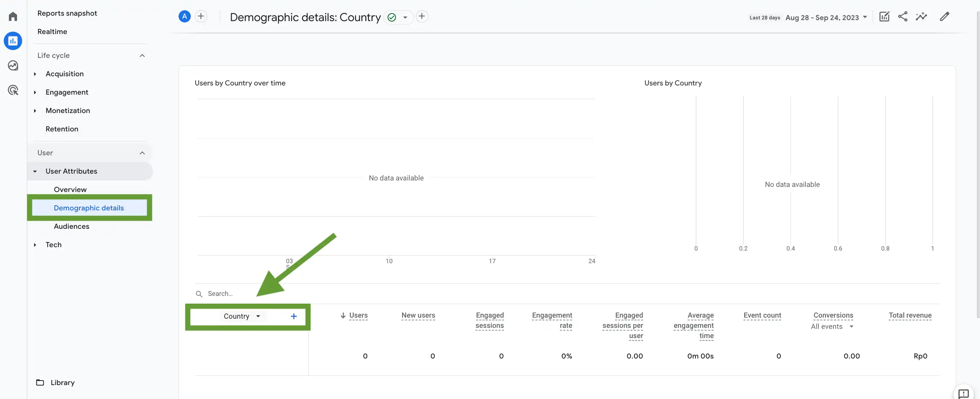The width and height of the screenshot is (980, 399).
Task: Sort by Average engagement time column
Action: (x=693, y=325)
